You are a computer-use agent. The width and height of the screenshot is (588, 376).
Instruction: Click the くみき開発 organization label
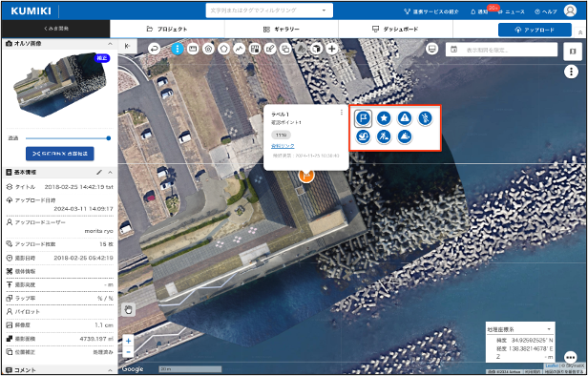[56, 29]
